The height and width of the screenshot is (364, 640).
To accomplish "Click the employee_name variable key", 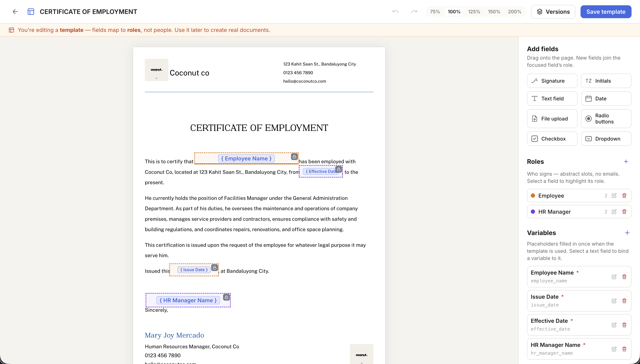I will (x=549, y=281).
